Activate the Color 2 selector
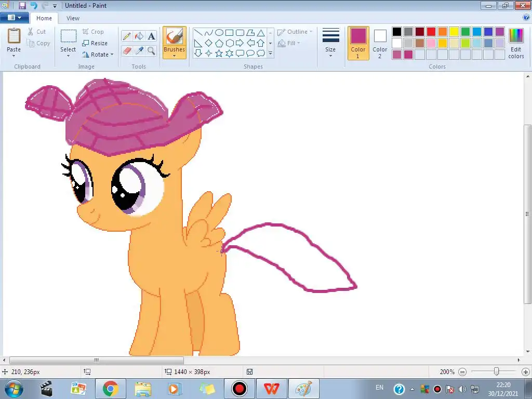Screen dimensions: 532x399 tap(380, 43)
